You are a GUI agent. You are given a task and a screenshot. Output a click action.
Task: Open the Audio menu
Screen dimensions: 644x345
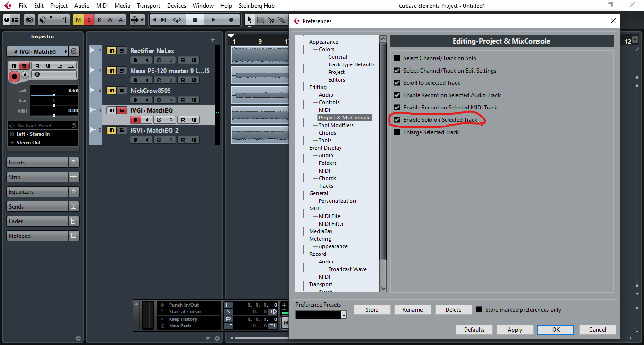[82, 6]
